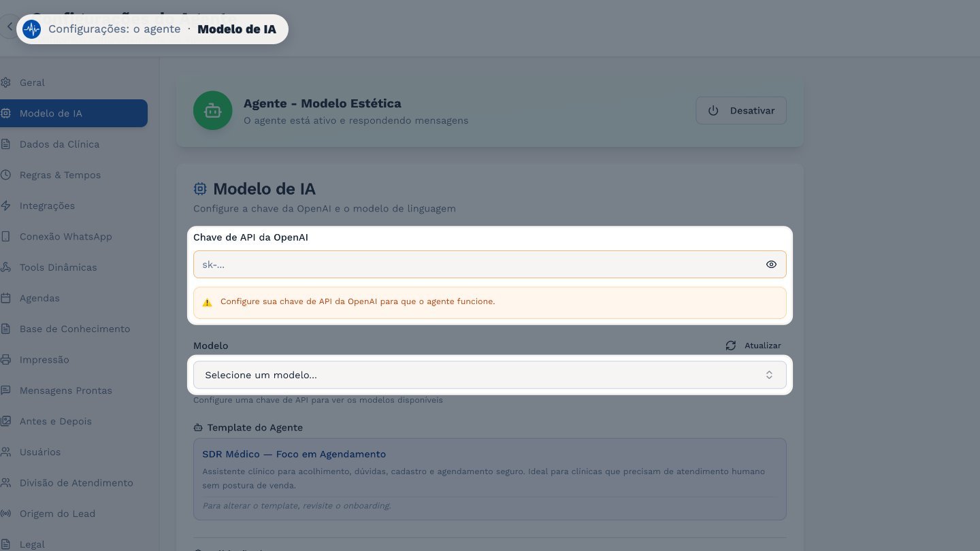Click the 'Chave de API da OpenAI' label
This screenshot has width=980, height=551.
[x=250, y=237]
